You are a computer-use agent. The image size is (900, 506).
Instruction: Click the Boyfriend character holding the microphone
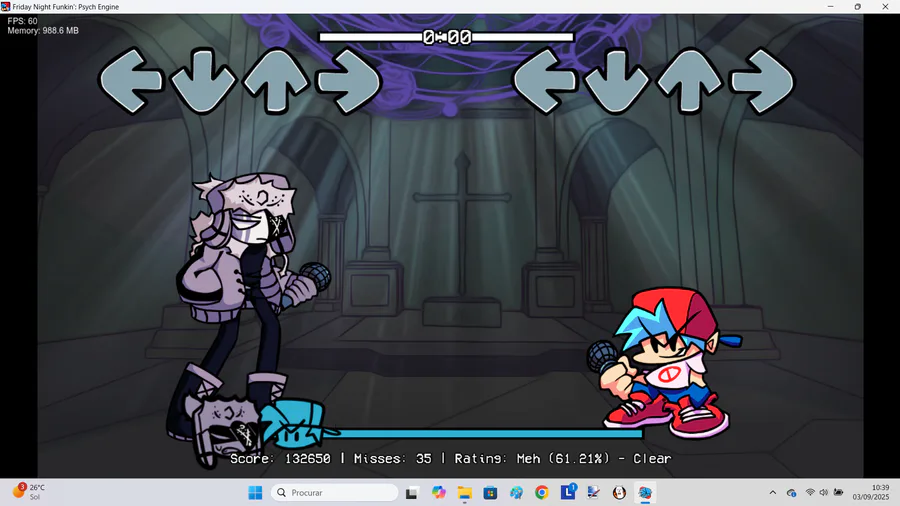(x=665, y=363)
